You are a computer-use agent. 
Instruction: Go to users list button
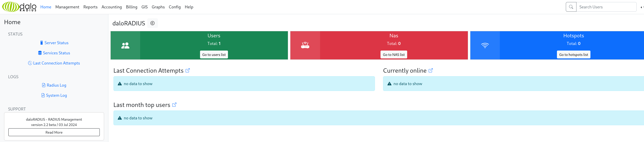click(x=214, y=55)
